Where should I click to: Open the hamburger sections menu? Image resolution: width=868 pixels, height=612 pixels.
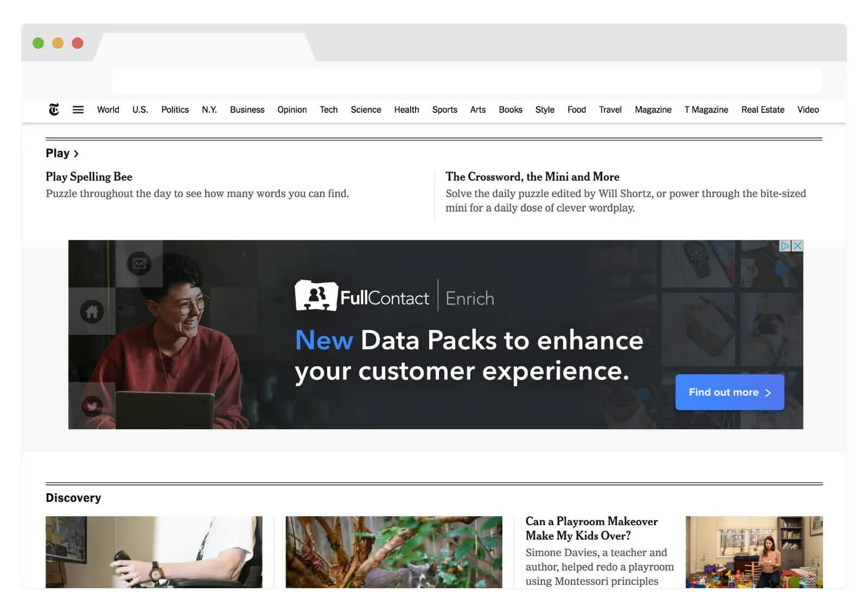(78, 110)
